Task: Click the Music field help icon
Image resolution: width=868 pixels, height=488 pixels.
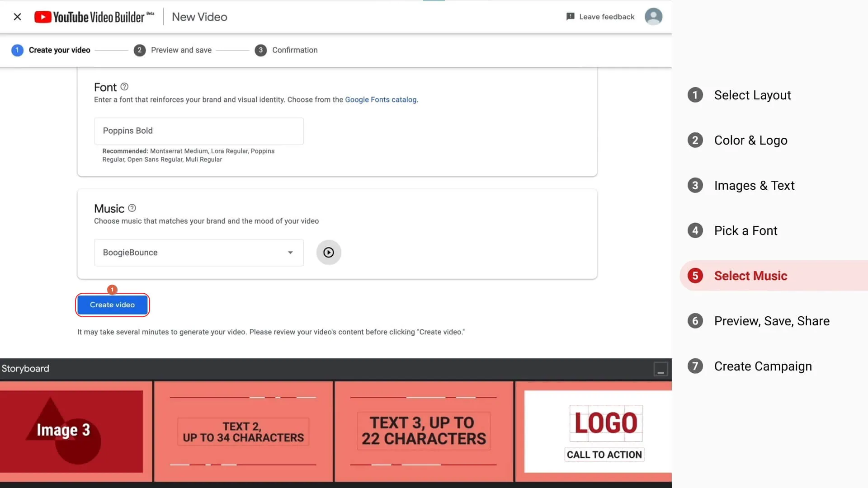Action: point(131,208)
